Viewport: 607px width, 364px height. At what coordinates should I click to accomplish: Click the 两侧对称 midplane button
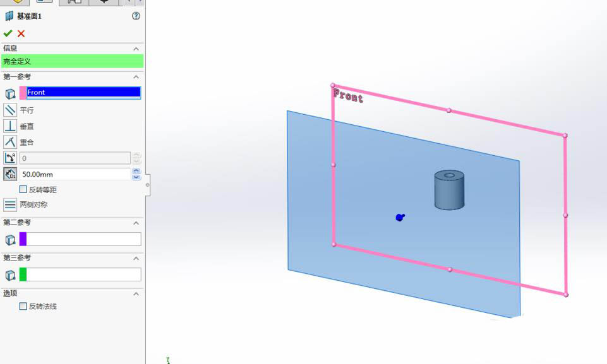(10, 204)
